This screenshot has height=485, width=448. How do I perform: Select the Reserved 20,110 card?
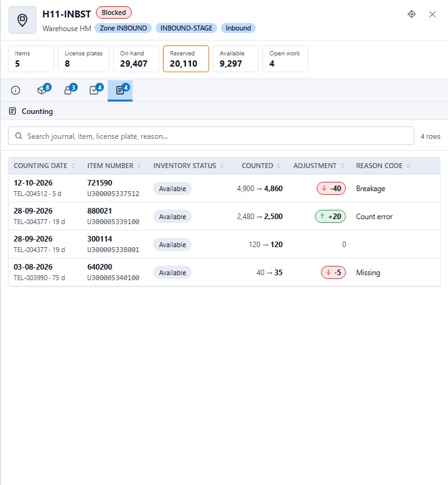click(186, 59)
